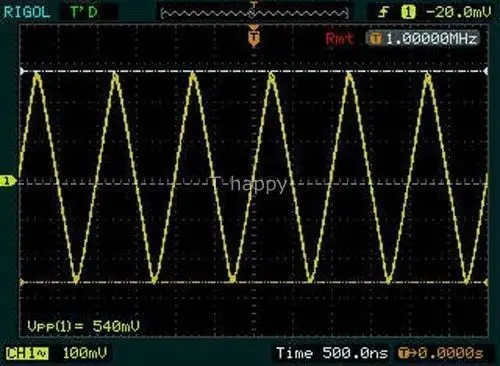The width and height of the screenshot is (500, 366).
Task: Click the 100mV vertical scale value
Action: pyautogui.click(x=85, y=353)
